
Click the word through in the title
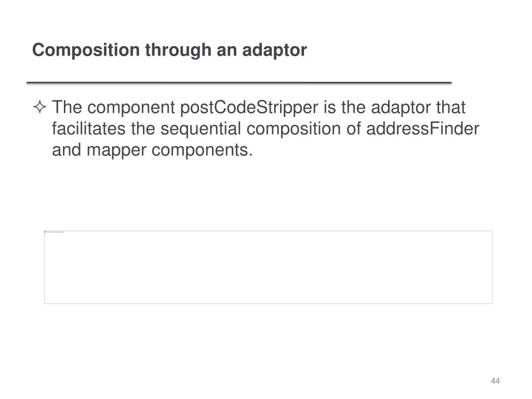178,50
